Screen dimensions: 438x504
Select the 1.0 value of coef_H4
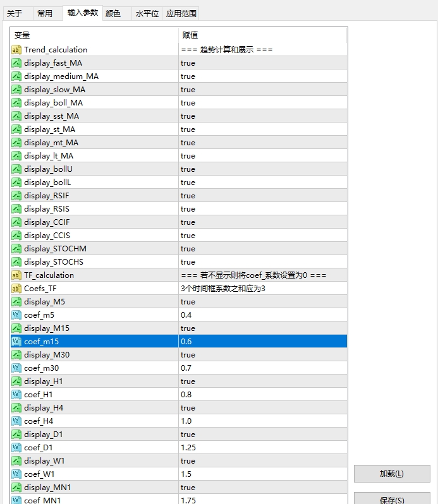pyautogui.click(x=186, y=421)
